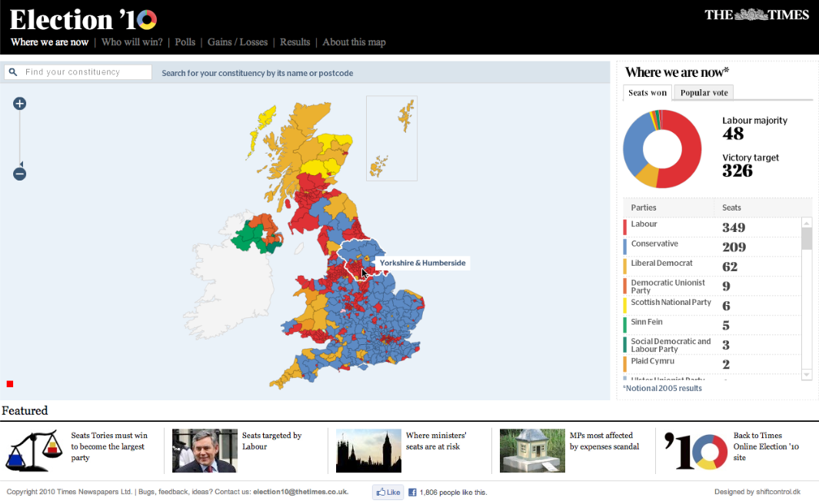Open the Parliament silhouette thumbnail
The image size is (819, 504).
coord(369,451)
